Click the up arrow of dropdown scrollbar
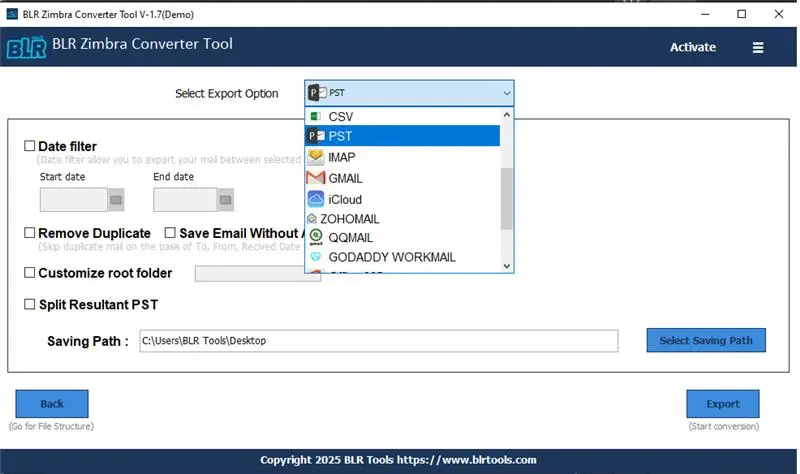This screenshot has width=800, height=474. pos(507,115)
